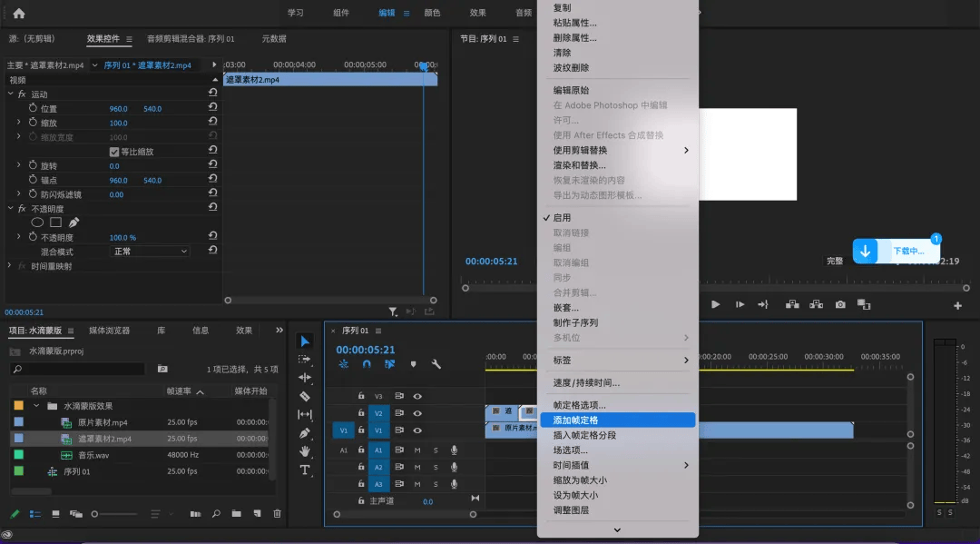Open the blend mode dropdown
The image size is (980, 544).
[150, 252]
